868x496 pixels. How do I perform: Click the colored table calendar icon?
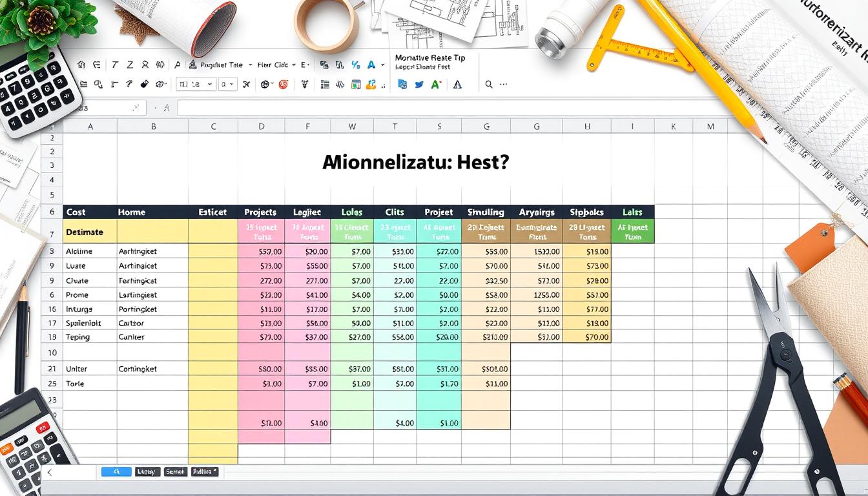pos(355,84)
